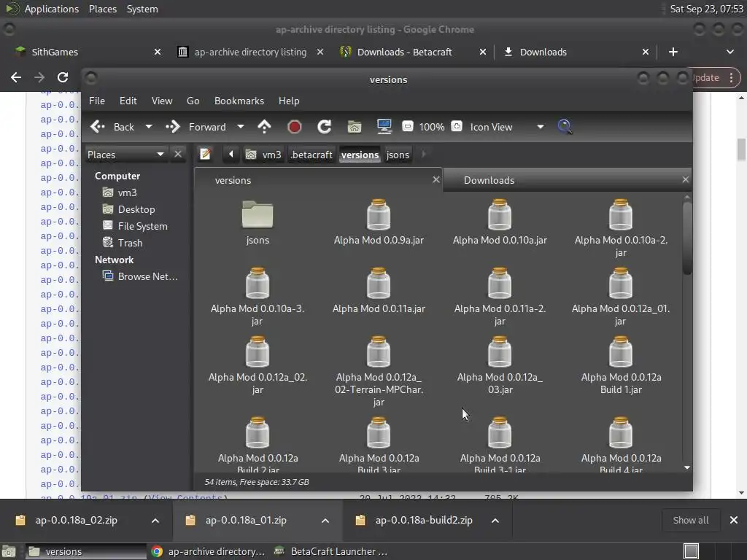Viewport: 747px width, 560px height.
Task: Select the Alpha Mod 0.0.10a.jar file
Action: (500, 222)
